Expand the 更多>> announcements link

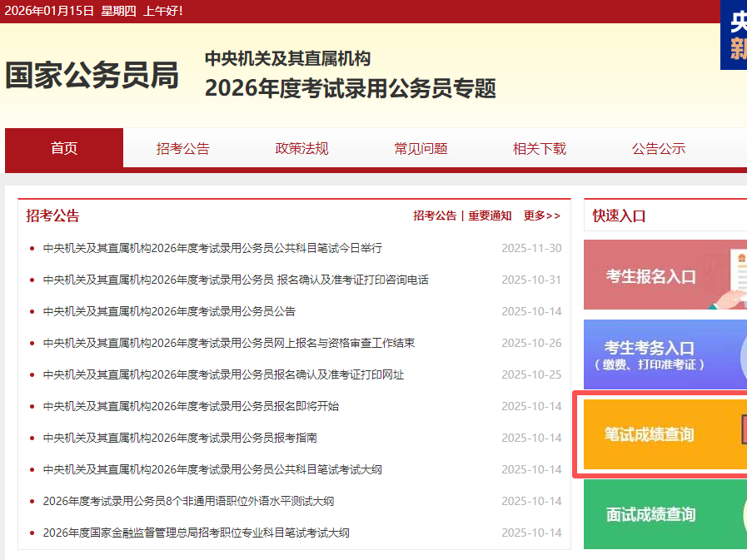(x=541, y=216)
